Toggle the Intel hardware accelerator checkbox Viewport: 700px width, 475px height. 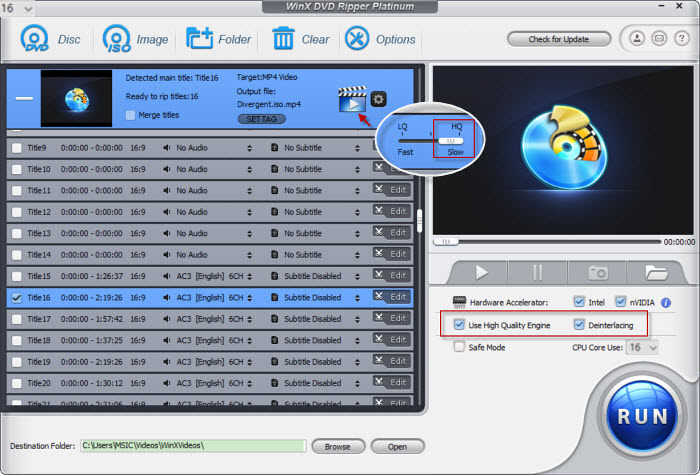click(x=579, y=302)
